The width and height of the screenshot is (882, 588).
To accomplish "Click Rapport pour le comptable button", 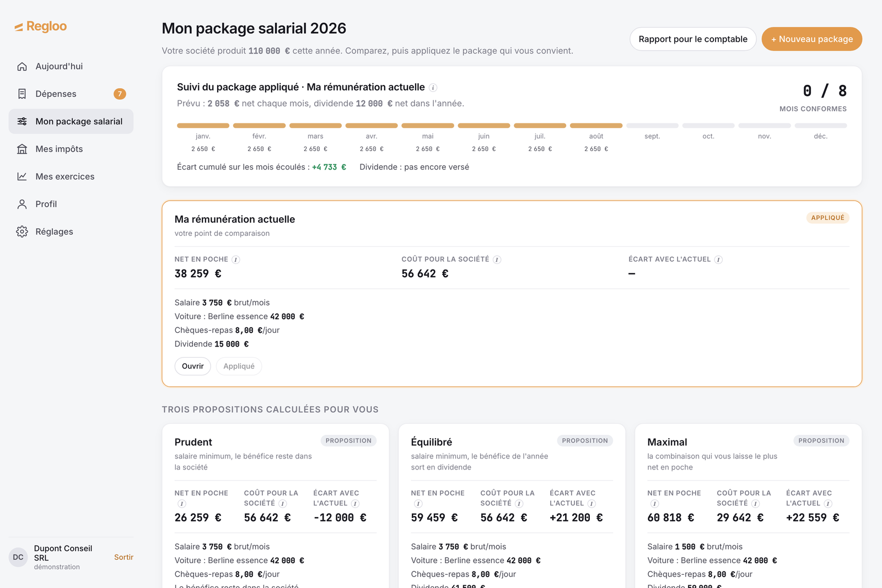I will point(693,39).
